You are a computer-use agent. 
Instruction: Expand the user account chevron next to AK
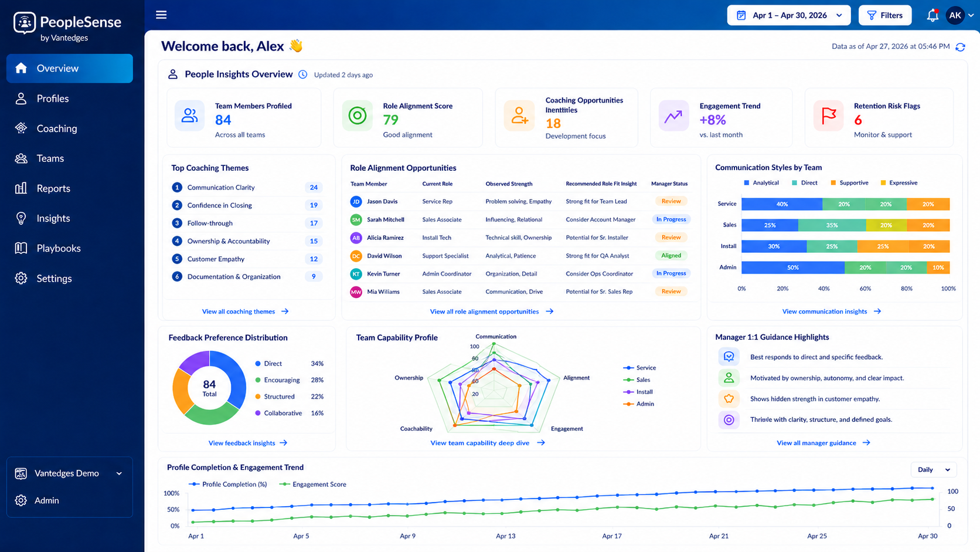971,16
